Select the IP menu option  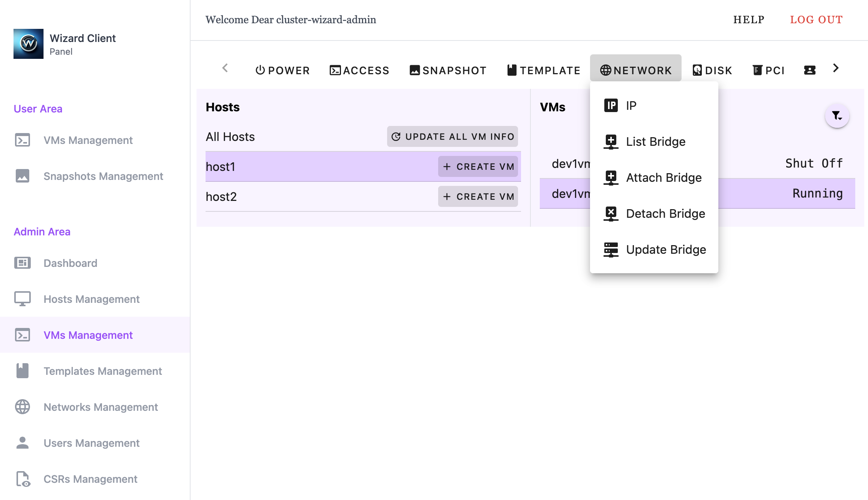point(631,106)
